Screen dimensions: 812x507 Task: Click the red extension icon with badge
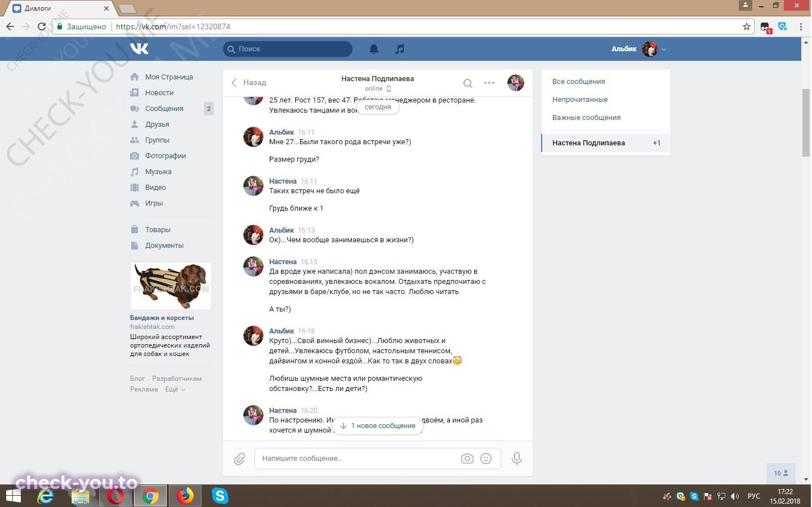766,27
